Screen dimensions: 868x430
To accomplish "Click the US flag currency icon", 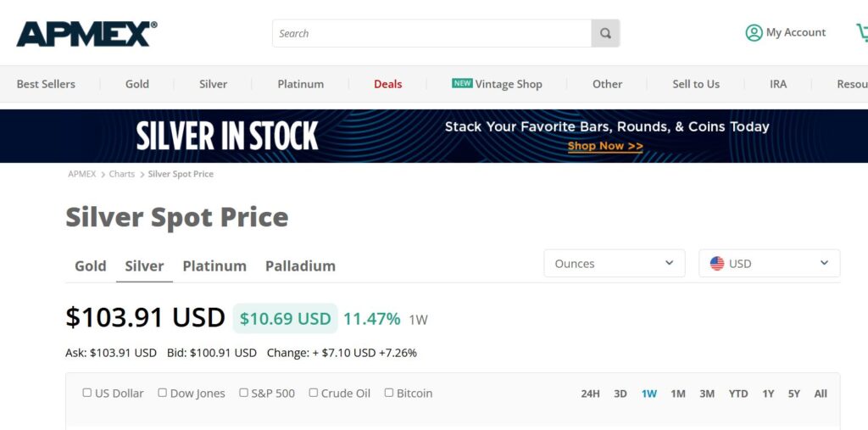I will point(717,264).
